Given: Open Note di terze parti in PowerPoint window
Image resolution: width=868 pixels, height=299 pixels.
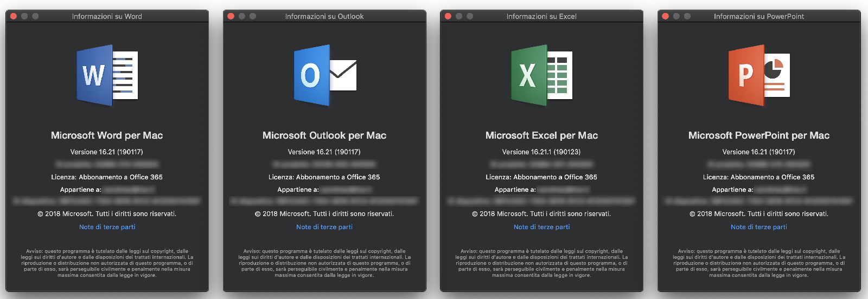Looking at the screenshot, I should [x=759, y=227].
